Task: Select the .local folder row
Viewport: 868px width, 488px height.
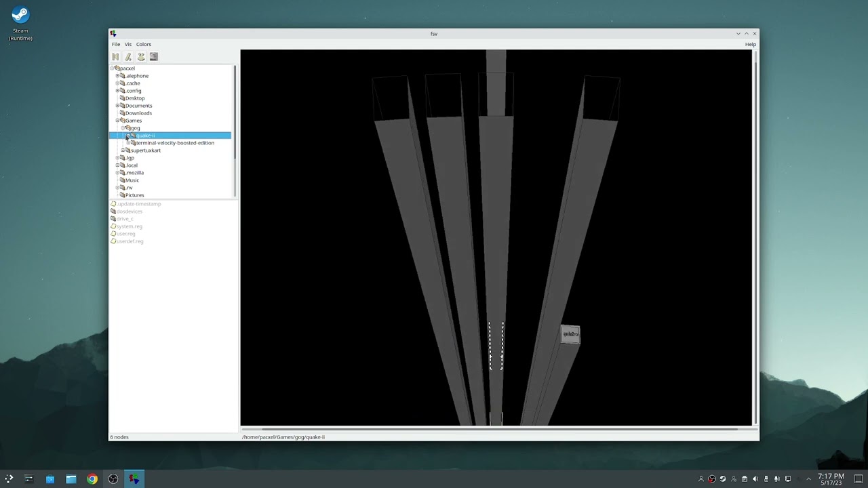Action: 132,165
